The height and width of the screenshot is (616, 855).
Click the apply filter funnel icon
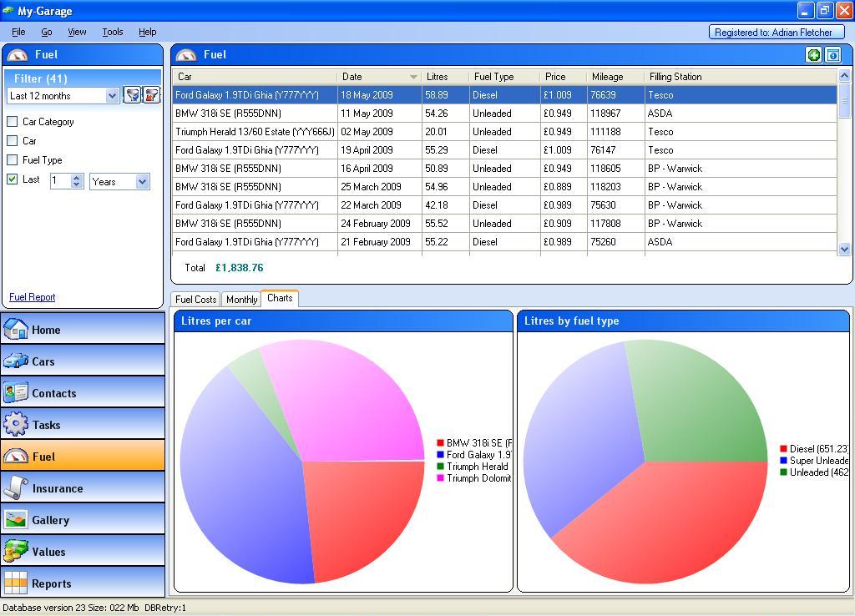[132, 95]
